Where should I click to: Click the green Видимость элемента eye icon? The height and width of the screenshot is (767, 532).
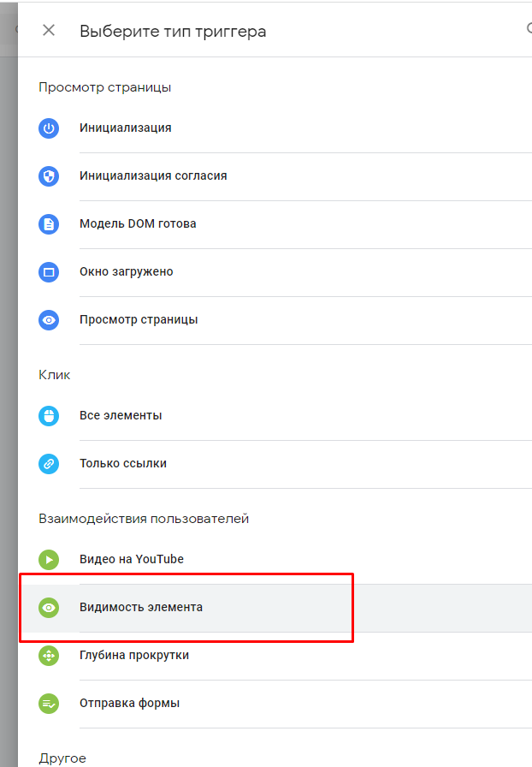click(x=49, y=608)
